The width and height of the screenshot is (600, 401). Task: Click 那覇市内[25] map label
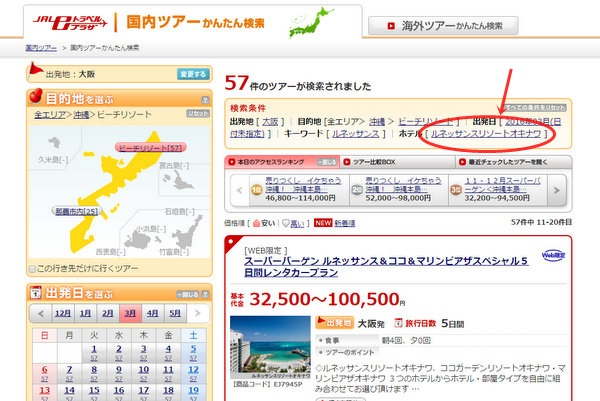coord(77,211)
